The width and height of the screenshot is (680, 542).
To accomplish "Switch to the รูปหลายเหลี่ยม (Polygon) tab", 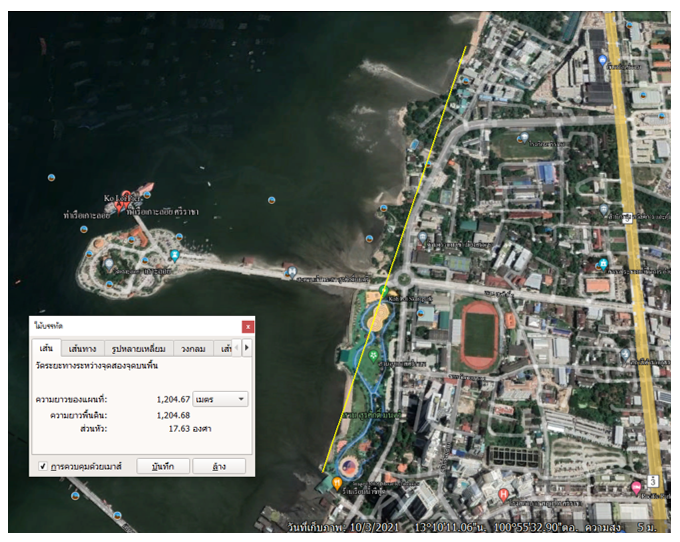I will point(138,349).
